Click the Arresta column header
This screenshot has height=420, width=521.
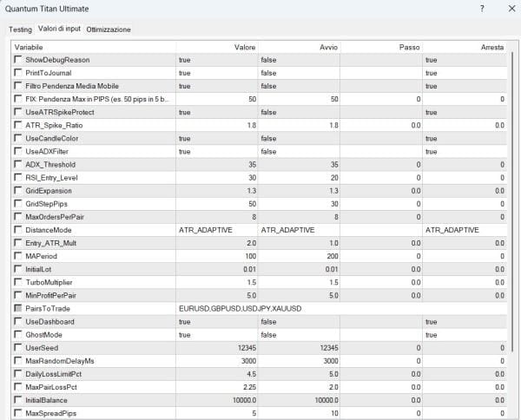click(x=465, y=47)
